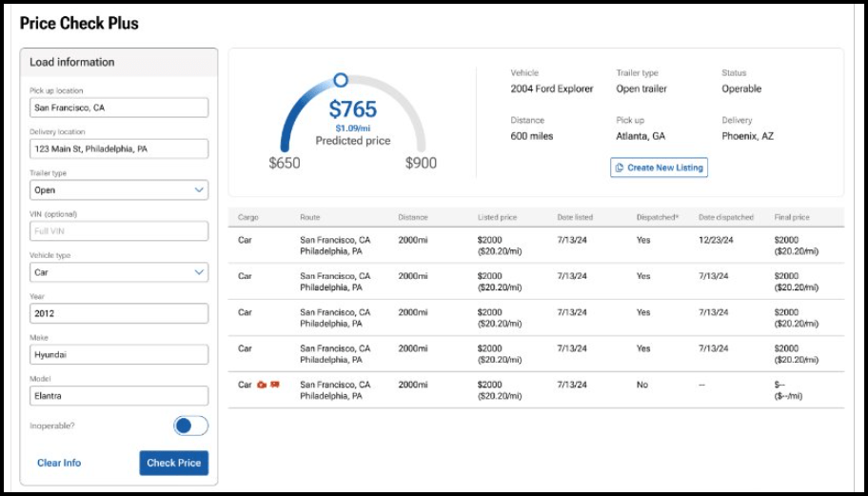Toggle the Inoperable switch
Screen dimensions: 868x496
coord(190,426)
